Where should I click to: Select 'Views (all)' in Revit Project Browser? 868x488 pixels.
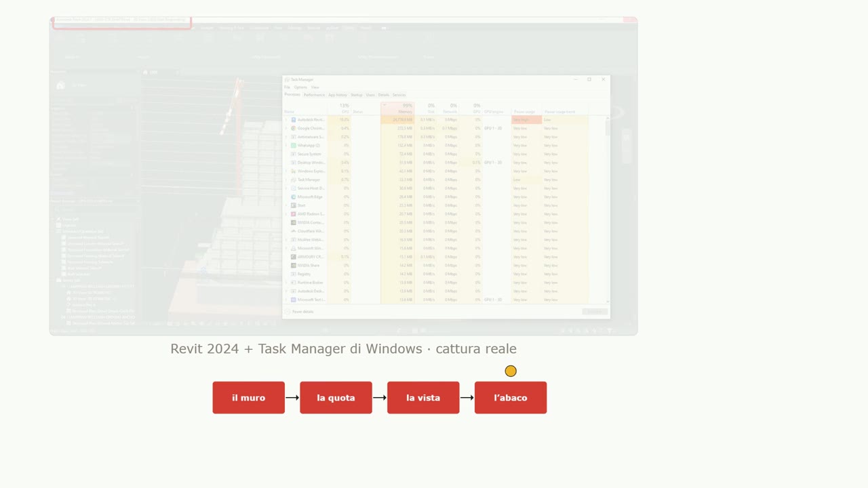(x=71, y=219)
